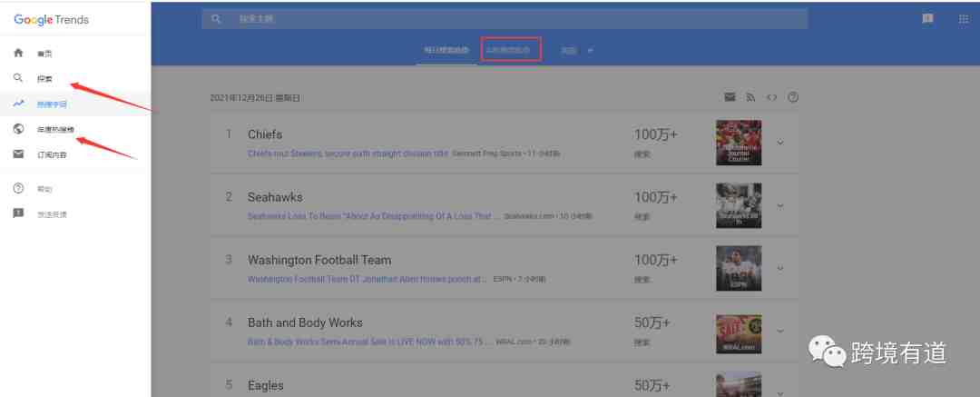Screen dimensions: 980x397
Task: Select the Trending searches sidebar item
Action: [x=75, y=104]
